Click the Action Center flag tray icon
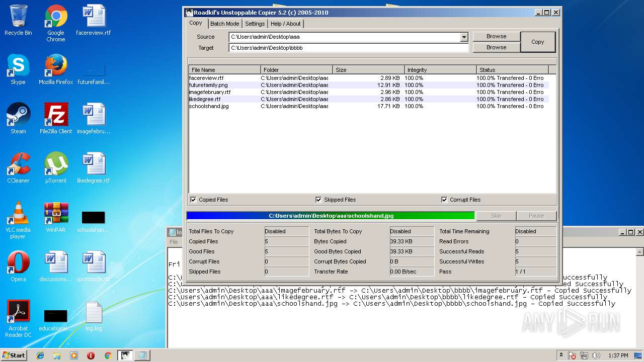Screen dimensions: 644x362 (x=573, y=355)
